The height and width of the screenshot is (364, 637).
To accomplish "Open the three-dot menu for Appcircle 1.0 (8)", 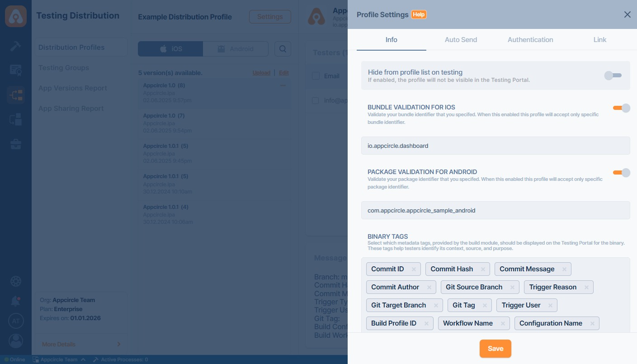I will pyautogui.click(x=283, y=85).
